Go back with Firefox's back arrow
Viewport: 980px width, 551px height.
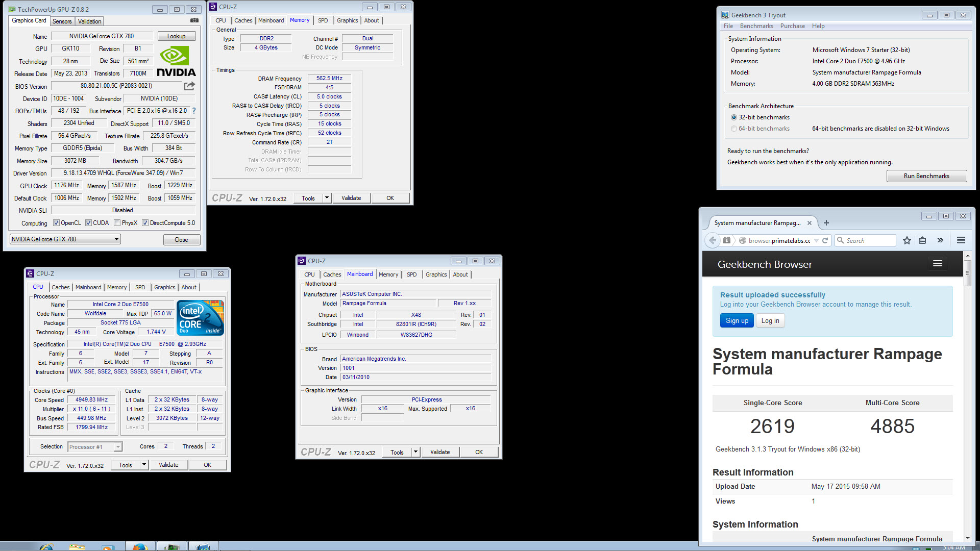713,240
